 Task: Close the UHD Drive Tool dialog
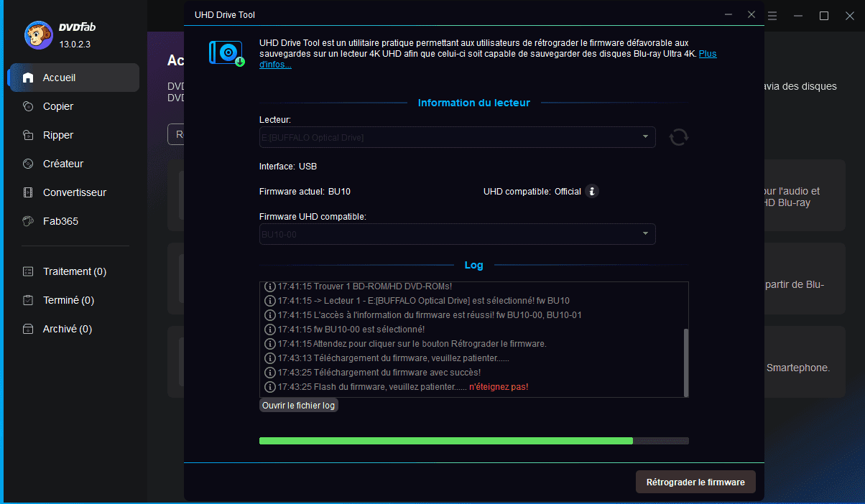(x=751, y=14)
